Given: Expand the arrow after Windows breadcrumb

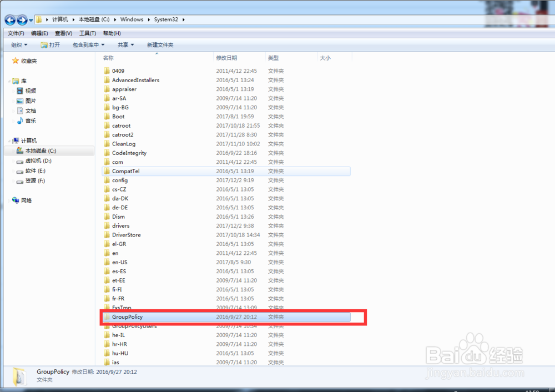Looking at the screenshot, I should pyautogui.click(x=149, y=19).
